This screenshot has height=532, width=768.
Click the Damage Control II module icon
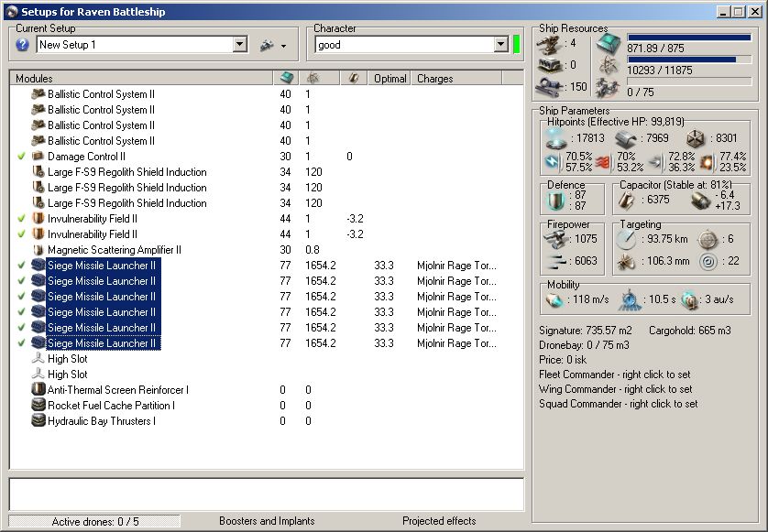tap(38, 157)
